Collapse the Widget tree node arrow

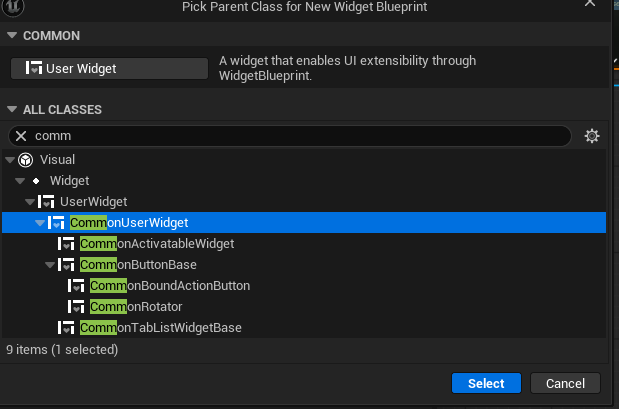pos(20,181)
